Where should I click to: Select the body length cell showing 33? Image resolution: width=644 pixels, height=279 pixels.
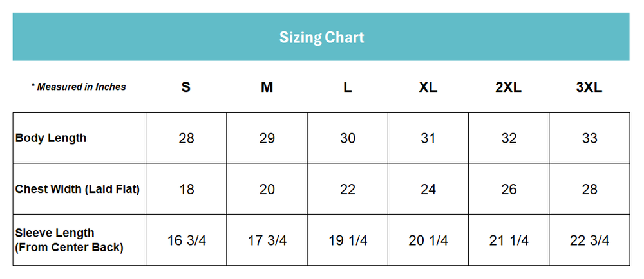(589, 138)
